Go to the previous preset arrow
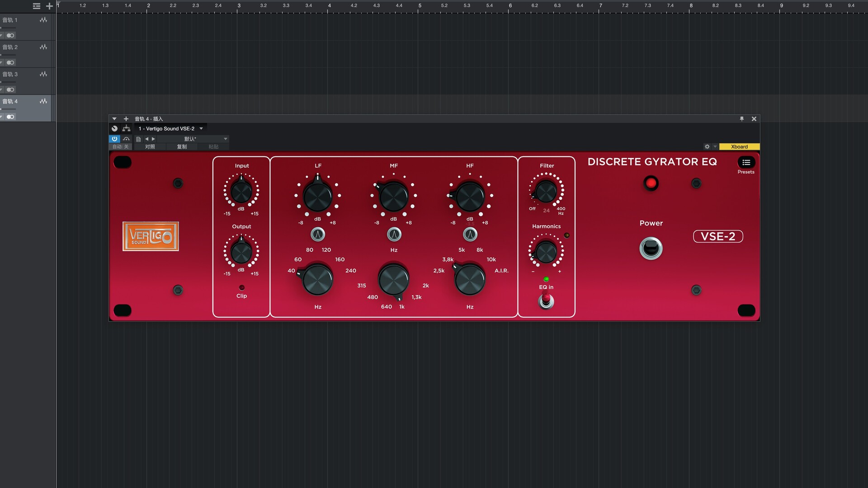The height and width of the screenshot is (488, 868). (x=146, y=139)
